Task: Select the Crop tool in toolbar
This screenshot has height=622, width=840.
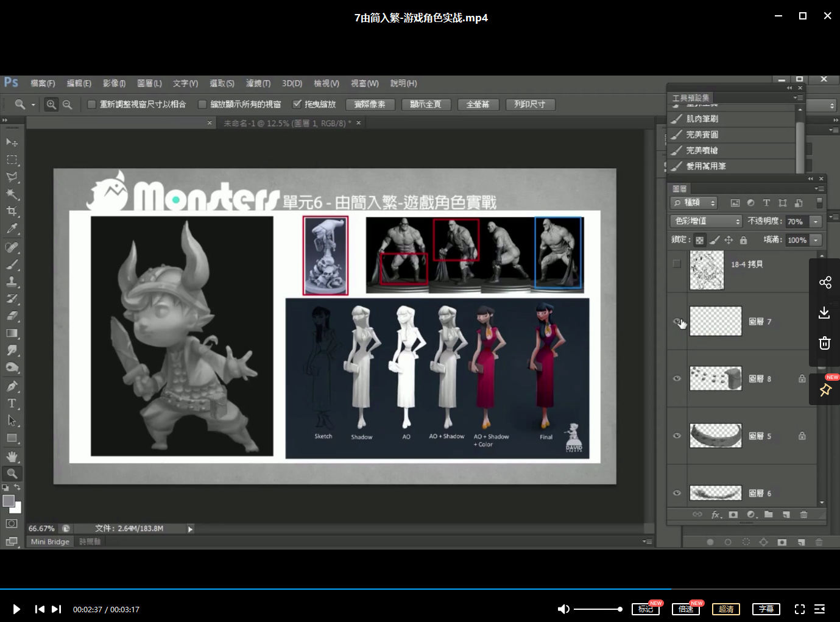Action: [x=12, y=211]
